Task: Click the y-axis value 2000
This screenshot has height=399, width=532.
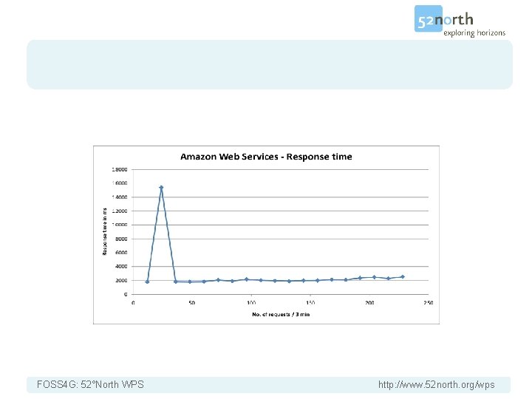Action: pos(121,280)
